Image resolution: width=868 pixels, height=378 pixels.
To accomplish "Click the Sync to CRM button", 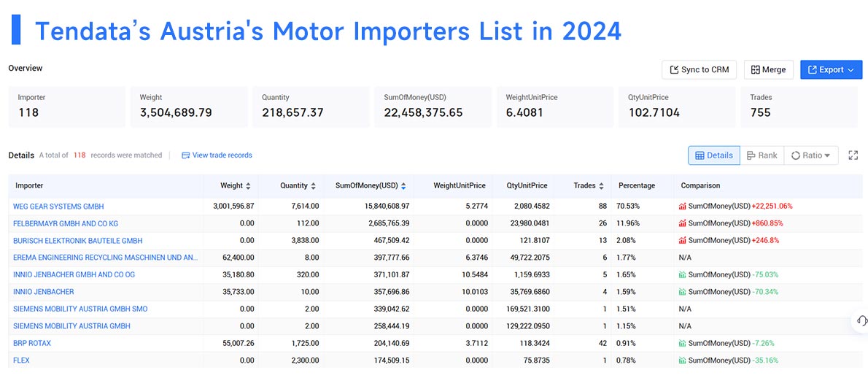I will 700,70.
